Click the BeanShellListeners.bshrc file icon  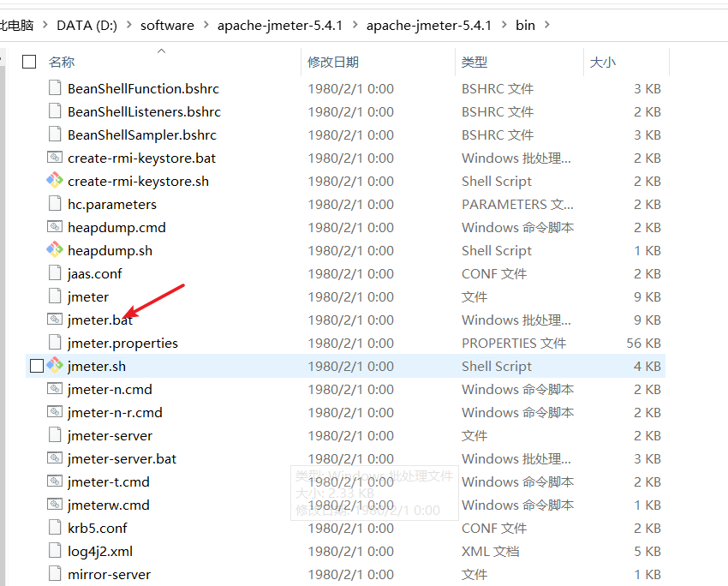[55, 111]
